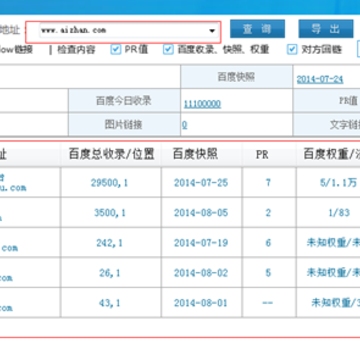
Task: Select the 242,1 cell
Action: coord(111,243)
